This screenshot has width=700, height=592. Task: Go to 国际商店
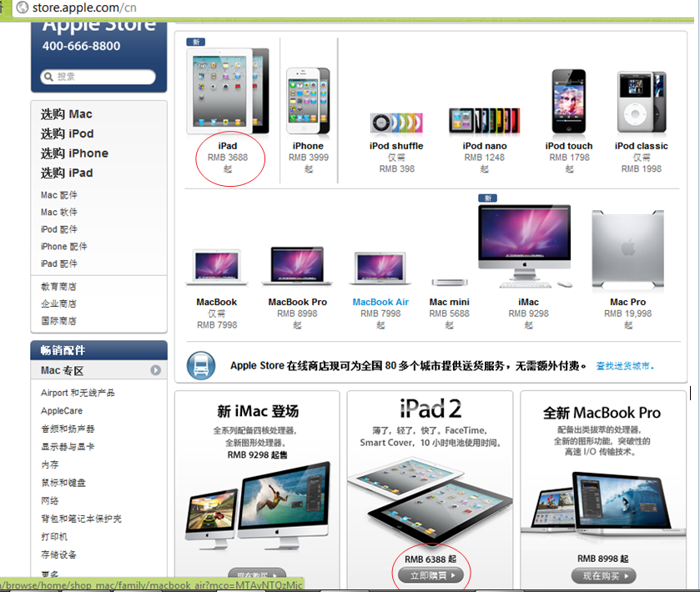[x=58, y=321]
